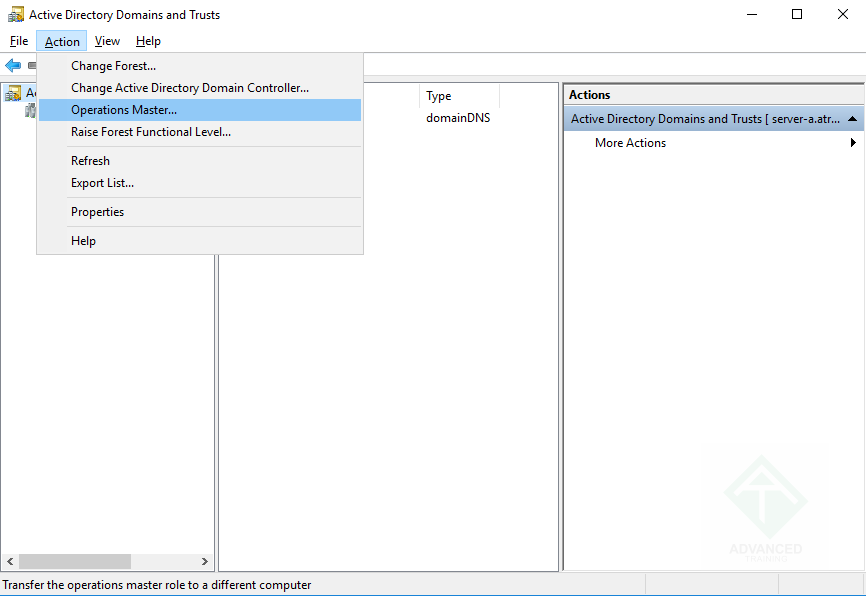Collapse the Active Directory Domains and Trusts actions section
This screenshot has width=866, height=596.
click(852, 119)
